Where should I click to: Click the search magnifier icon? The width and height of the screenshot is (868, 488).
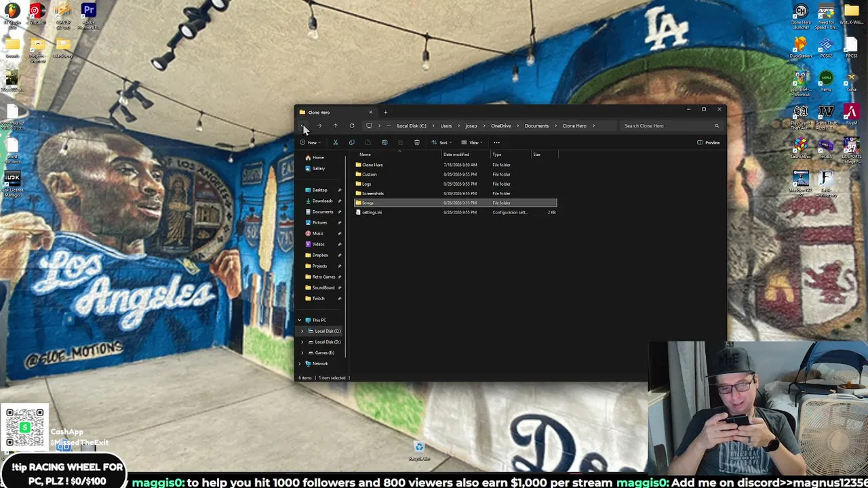(716, 125)
